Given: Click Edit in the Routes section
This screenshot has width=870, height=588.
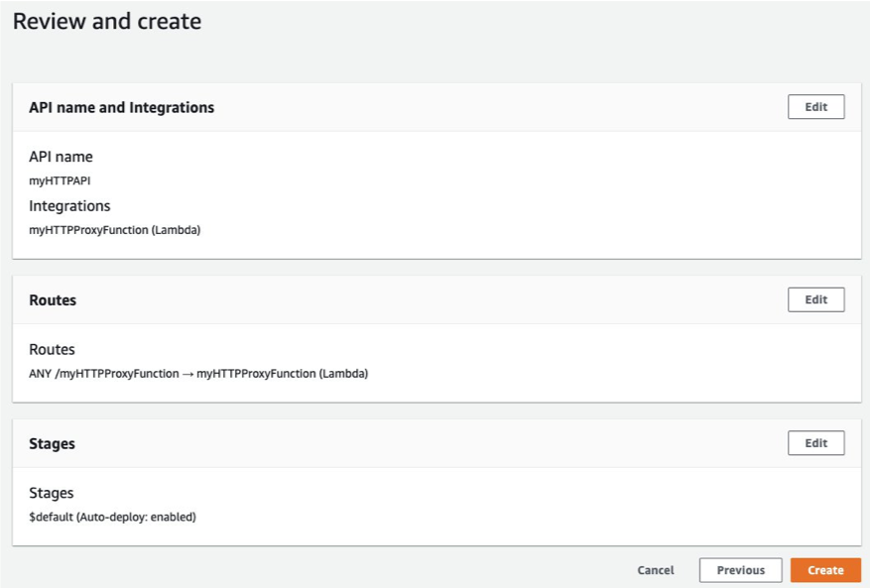Looking at the screenshot, I should click(815, 298).
